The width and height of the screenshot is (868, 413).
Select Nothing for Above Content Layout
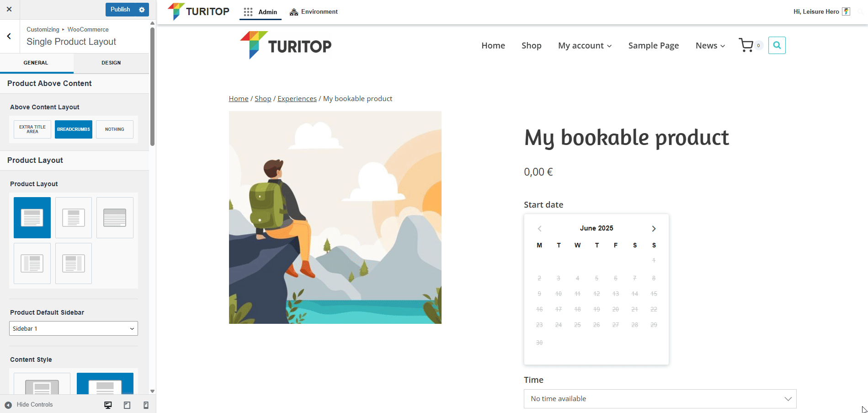click(114, 129)
